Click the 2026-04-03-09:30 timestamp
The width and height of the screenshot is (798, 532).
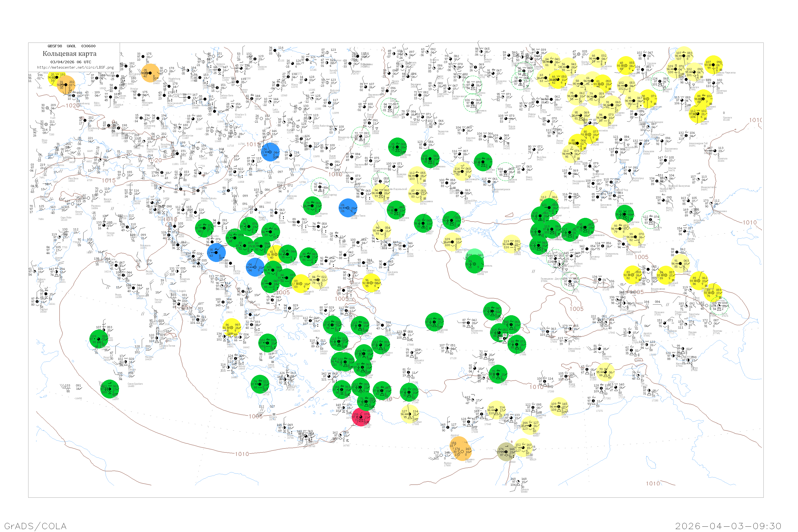pos(728,526)
